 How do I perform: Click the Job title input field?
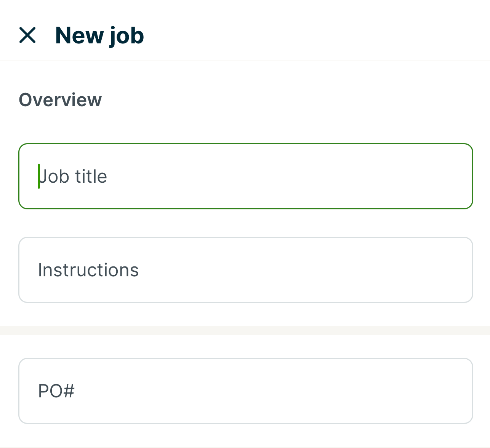[x=245, y=176]
